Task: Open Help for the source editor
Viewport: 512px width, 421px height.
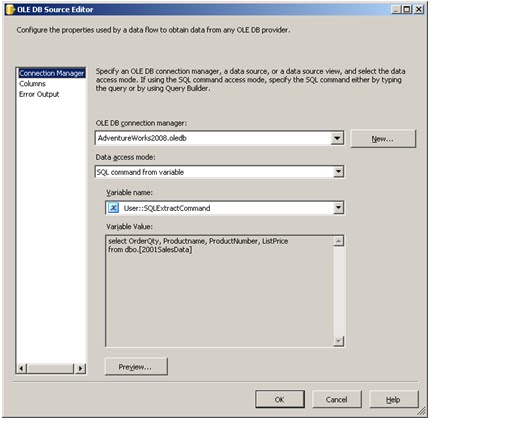Action: point(394,399)
